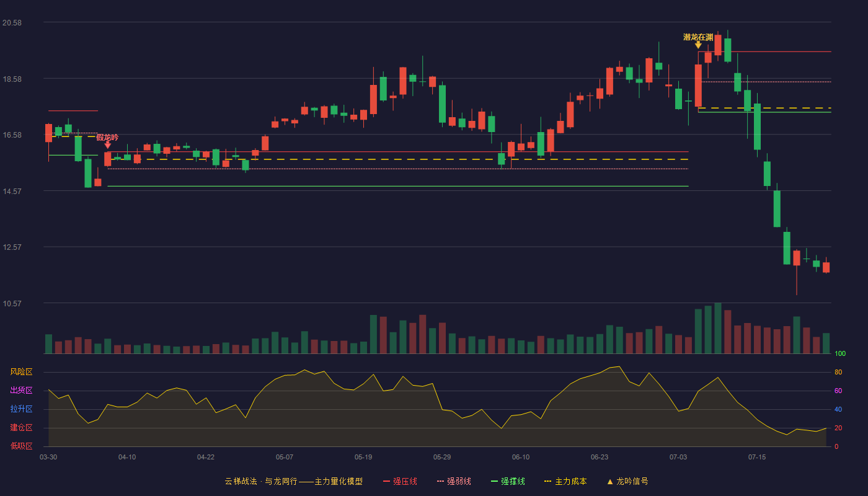Click the 07-03 date axis label

click(678, 457)
